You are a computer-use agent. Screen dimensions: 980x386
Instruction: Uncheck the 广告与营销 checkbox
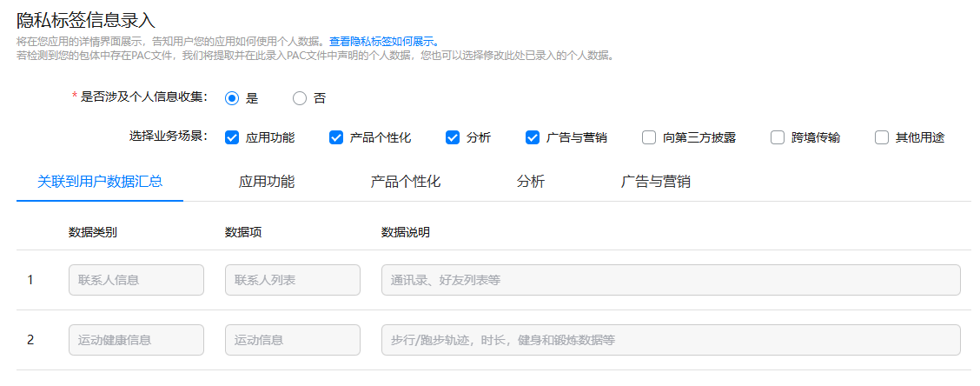coord(533,137)
